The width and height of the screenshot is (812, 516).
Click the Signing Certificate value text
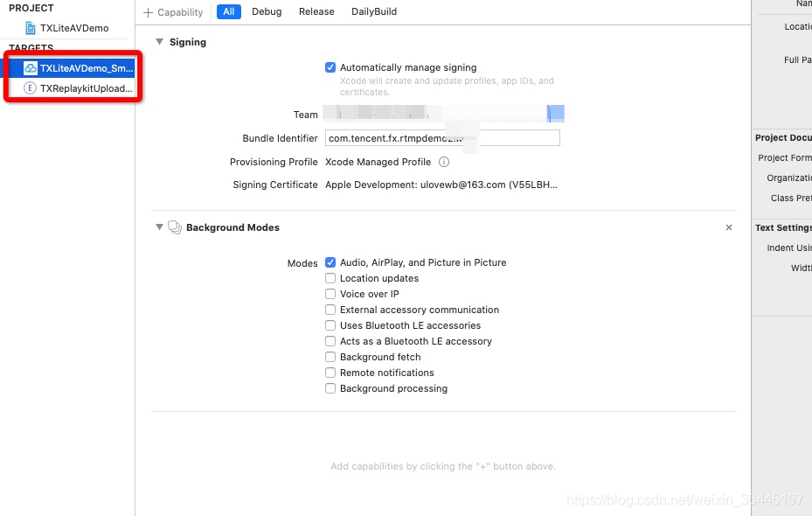pyautogui.click(x=441, y=185)
